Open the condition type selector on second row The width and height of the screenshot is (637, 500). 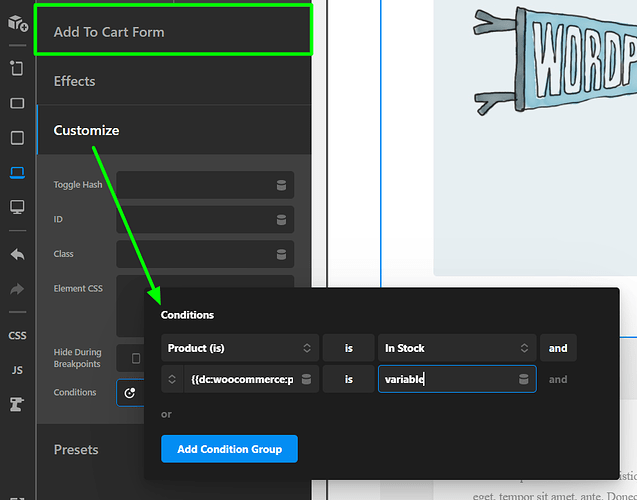(172, 379)
